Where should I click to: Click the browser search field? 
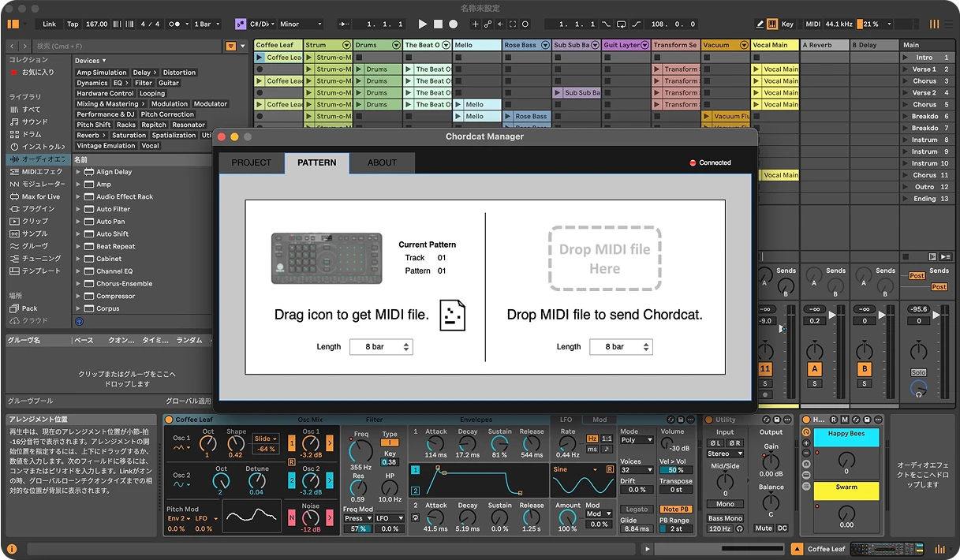point(126,47)
